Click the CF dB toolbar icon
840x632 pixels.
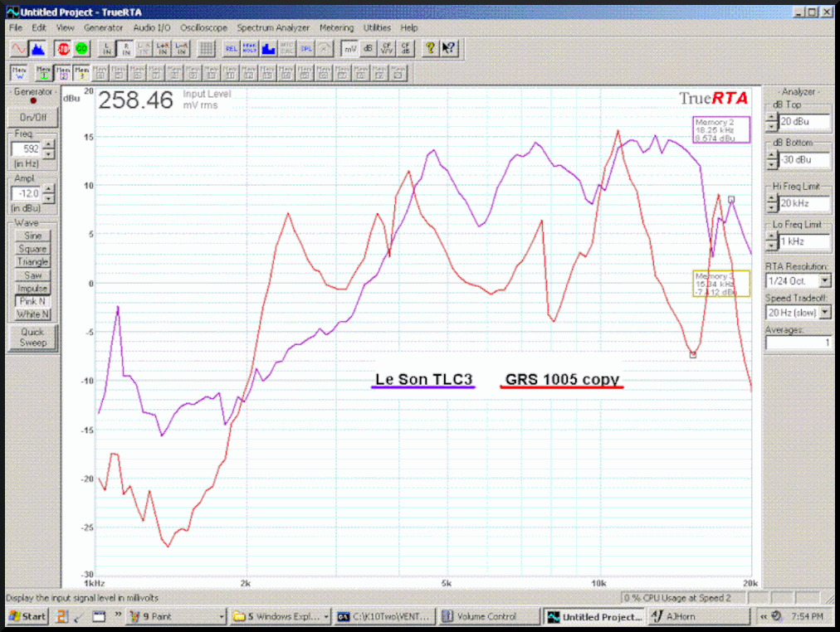(x=405, y=49)
